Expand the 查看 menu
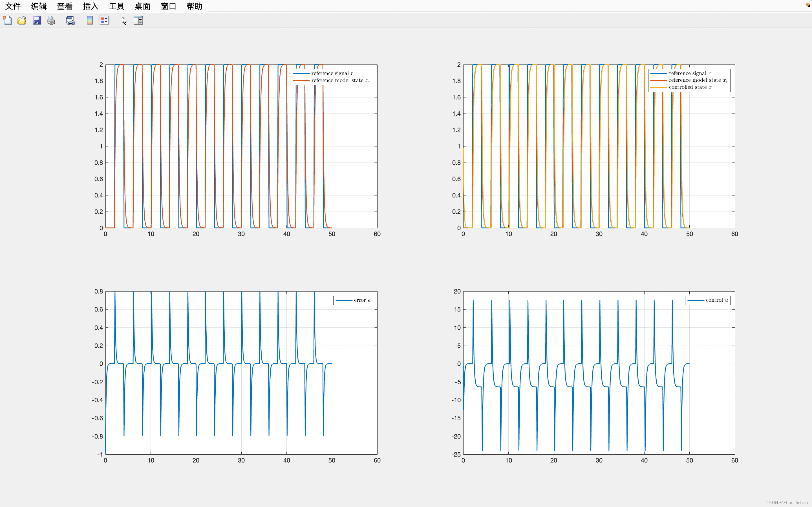Image resolution: width=812 pixels, height=507 pixels. pos(64,6)
